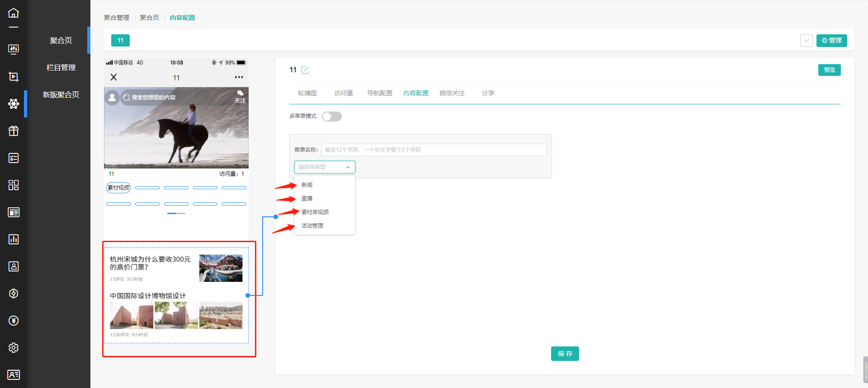
Task: Click the ID card sidebar icon
Action: pyautogui.click(x=14, y=375)
